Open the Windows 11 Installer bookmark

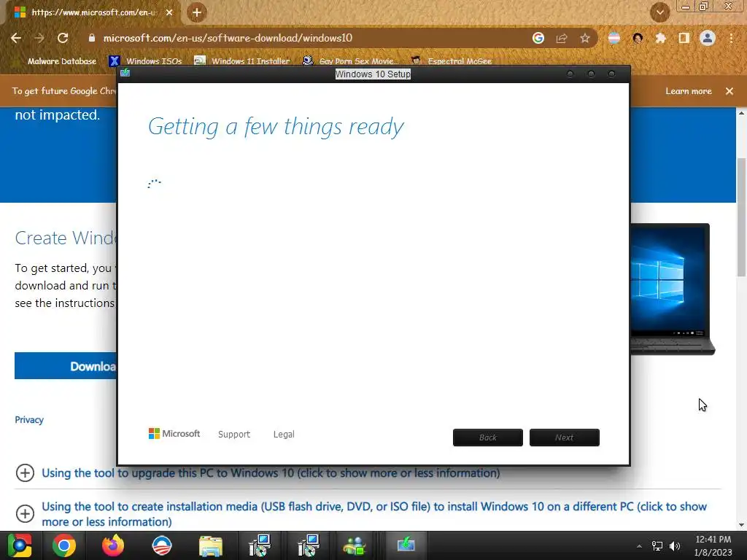click(x=242, y=61)
